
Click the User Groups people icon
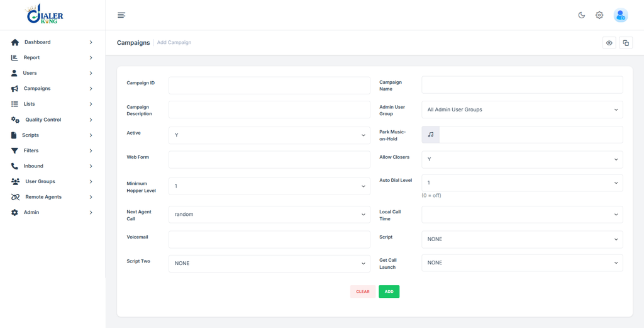pyautogui.click(x=15, y=181)
